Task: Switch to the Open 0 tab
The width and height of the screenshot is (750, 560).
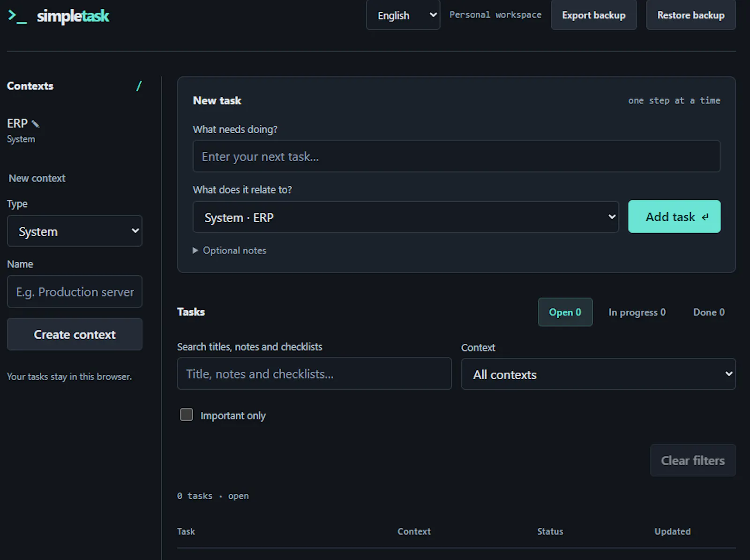Action: tap(565, 312)
